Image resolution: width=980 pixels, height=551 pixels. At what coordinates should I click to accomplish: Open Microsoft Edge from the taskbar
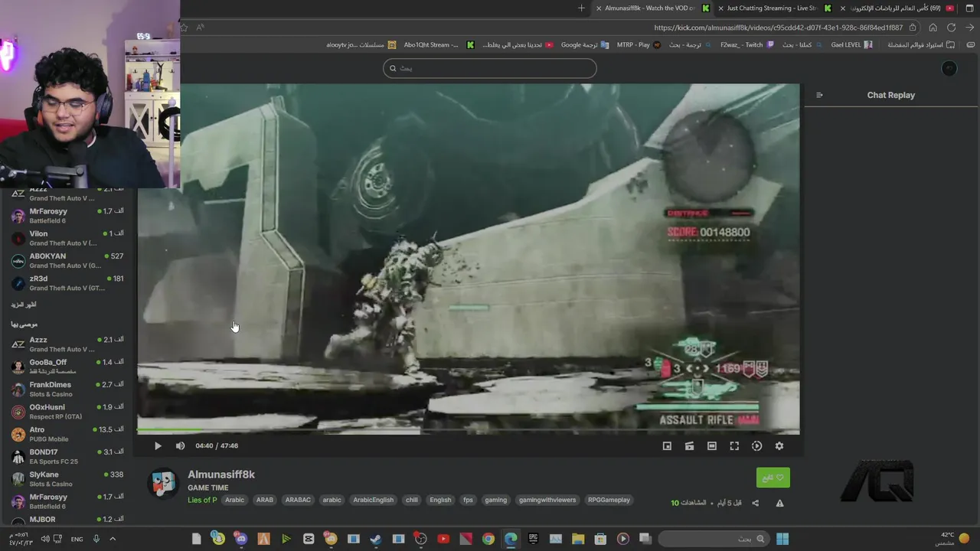[511, 540]
